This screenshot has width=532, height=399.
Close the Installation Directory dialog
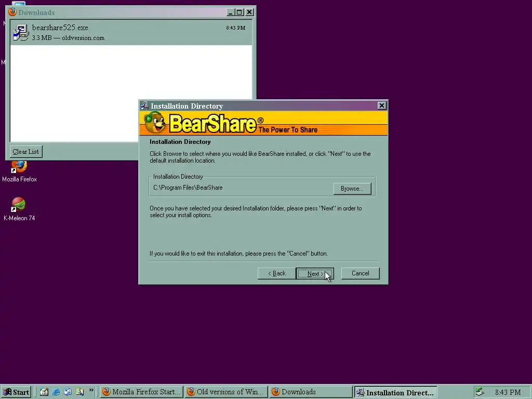click(382, 105)
